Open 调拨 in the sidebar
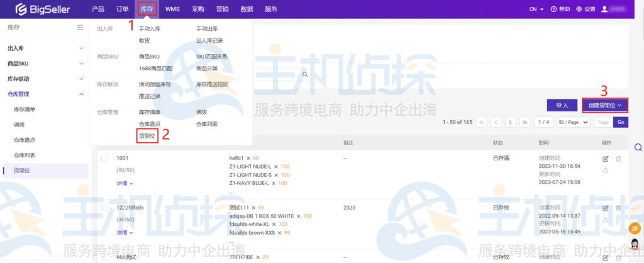This screenshot has width=644, height=263. pos(19,125)
